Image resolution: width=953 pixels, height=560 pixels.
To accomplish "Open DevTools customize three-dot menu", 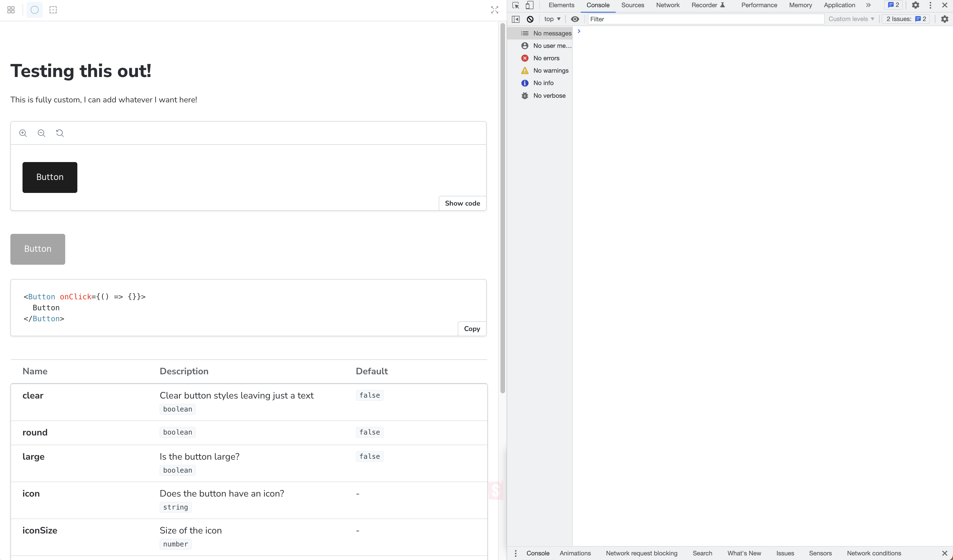I will [x=930, y=5].
